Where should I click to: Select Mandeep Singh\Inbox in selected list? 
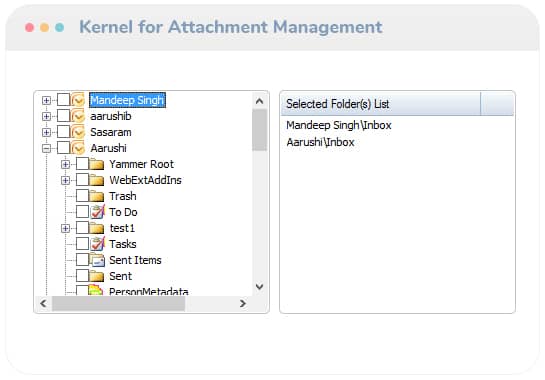[x=339, y=125]
